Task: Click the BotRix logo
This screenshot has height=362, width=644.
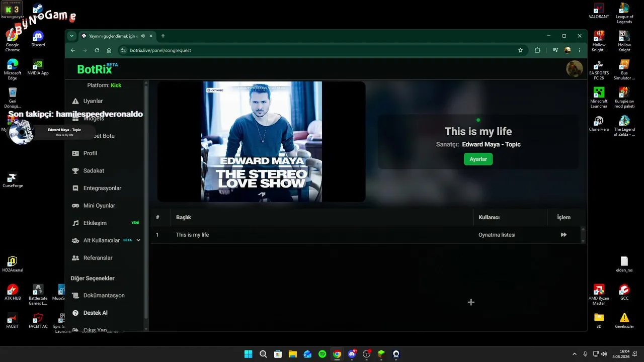Action: [x=98, y=69]
